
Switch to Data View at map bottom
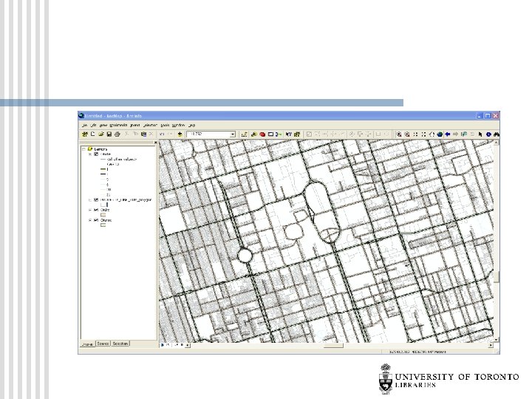[163, 345]
